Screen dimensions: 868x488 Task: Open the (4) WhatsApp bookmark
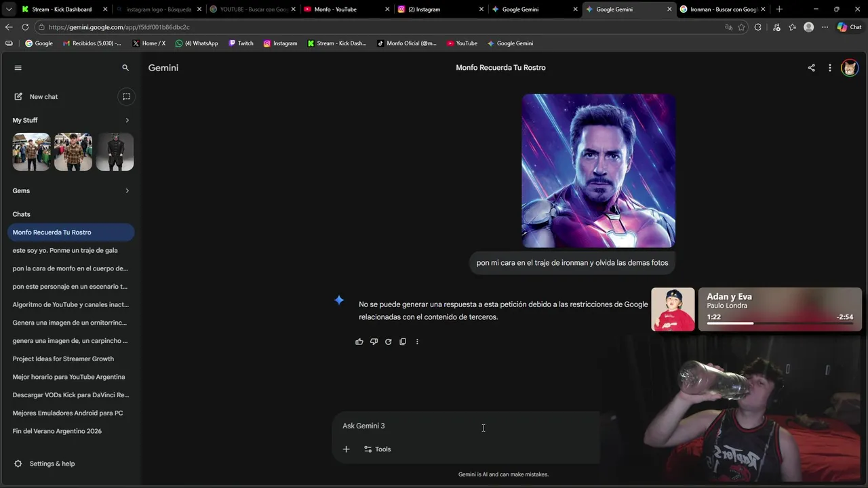point(197,43)
